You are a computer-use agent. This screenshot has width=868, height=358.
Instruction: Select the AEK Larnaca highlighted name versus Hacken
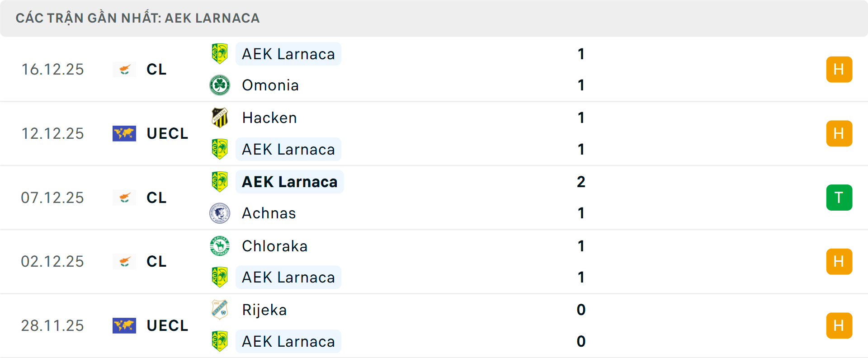pyautogui.click(x=288, y=149)
